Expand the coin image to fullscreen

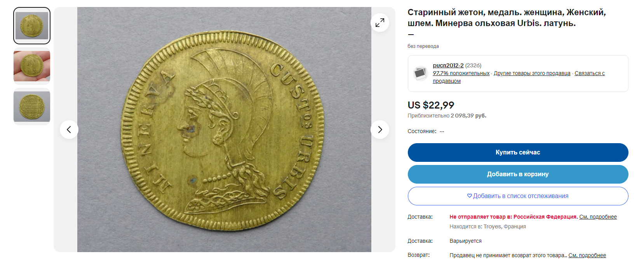tap(380, 23)
